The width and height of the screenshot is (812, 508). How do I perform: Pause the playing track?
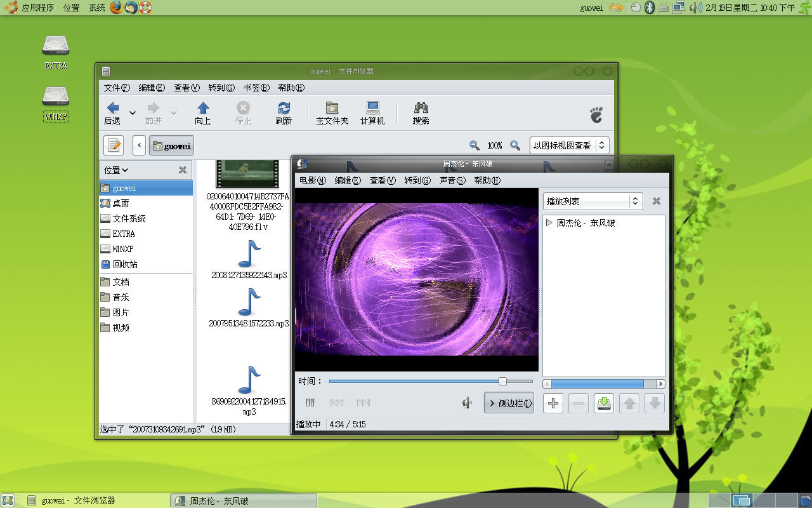[x=310, y=403]
